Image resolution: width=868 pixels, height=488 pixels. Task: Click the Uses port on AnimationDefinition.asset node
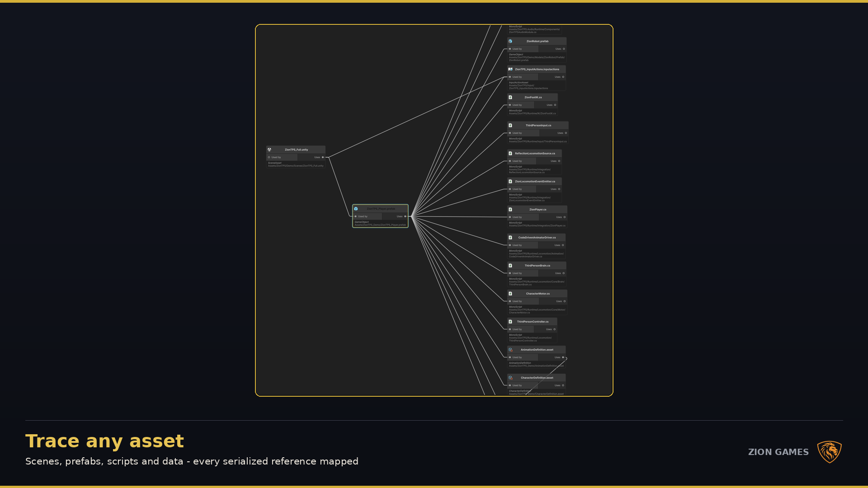pyautogui.click(x=563, y=357)
